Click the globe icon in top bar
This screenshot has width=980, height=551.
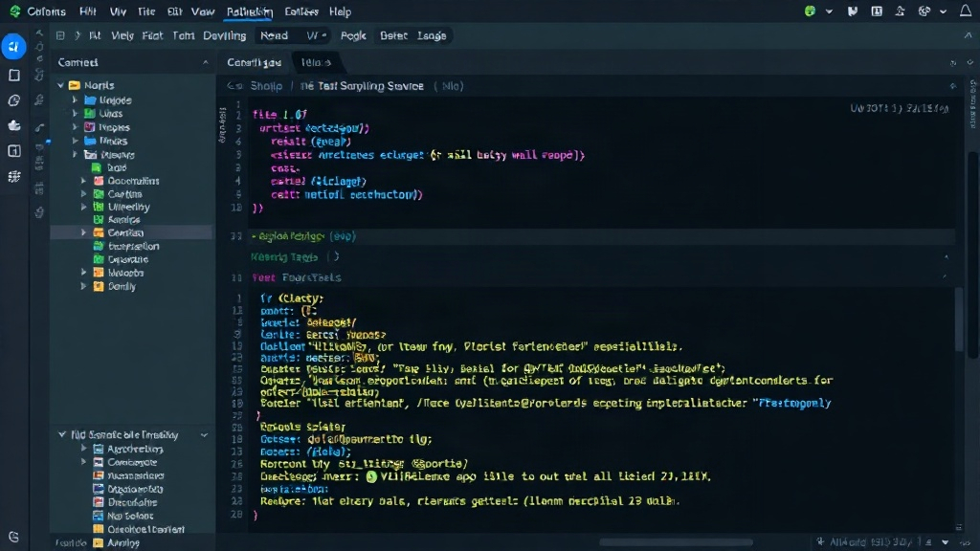click(x=924, y=11)
